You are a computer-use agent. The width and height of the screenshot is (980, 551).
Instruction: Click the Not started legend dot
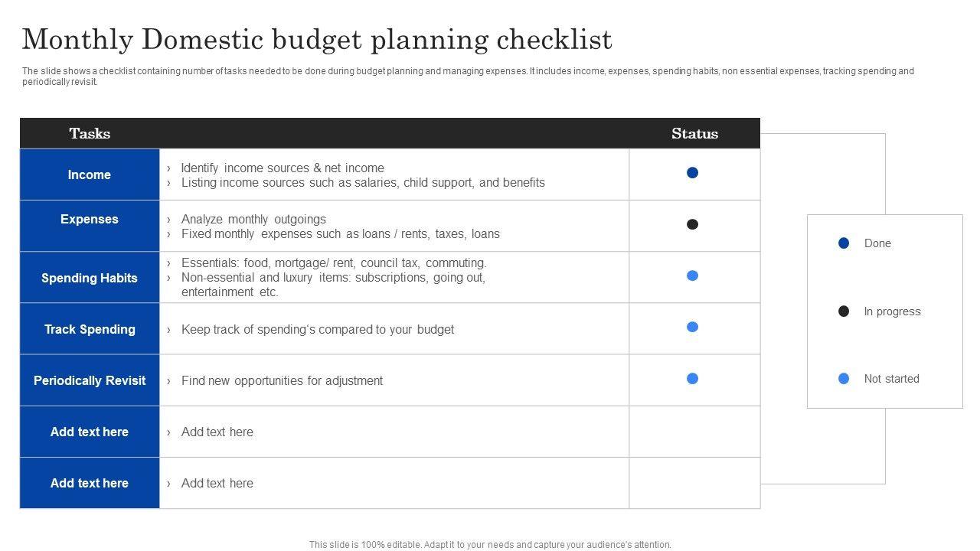pos(844,378)
